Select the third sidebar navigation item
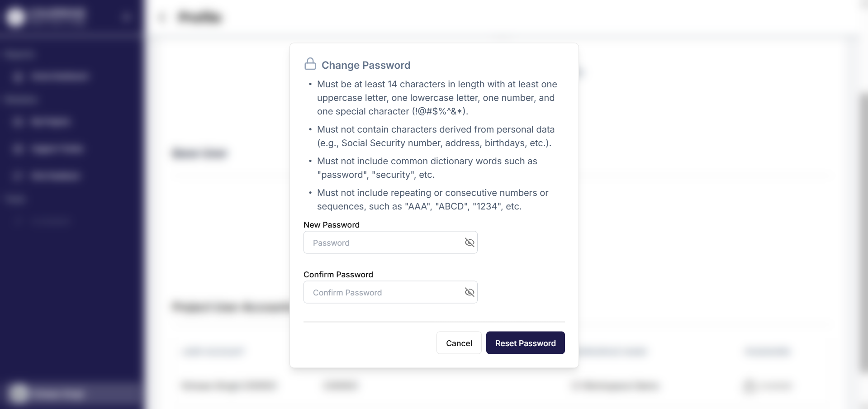 (57, 149)
